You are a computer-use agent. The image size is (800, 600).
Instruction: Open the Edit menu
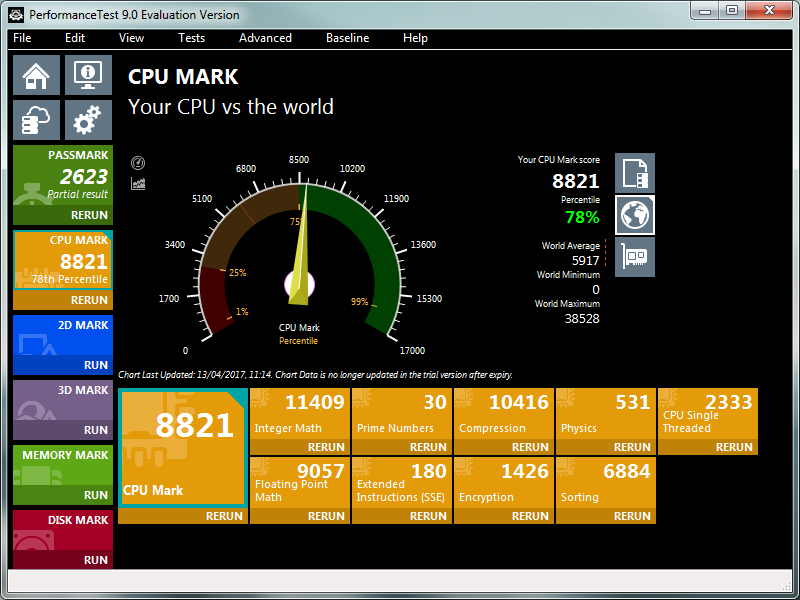(75, 38)
